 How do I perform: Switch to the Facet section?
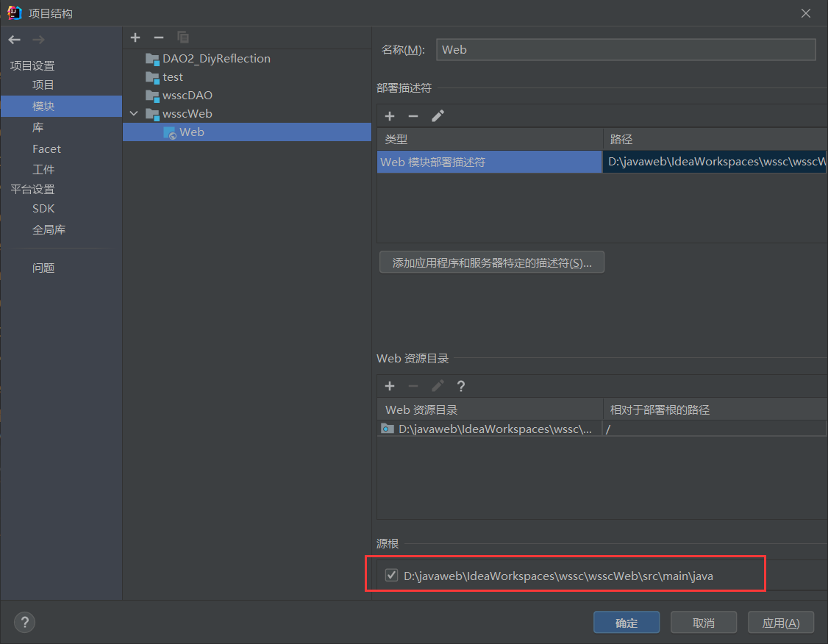46,149
